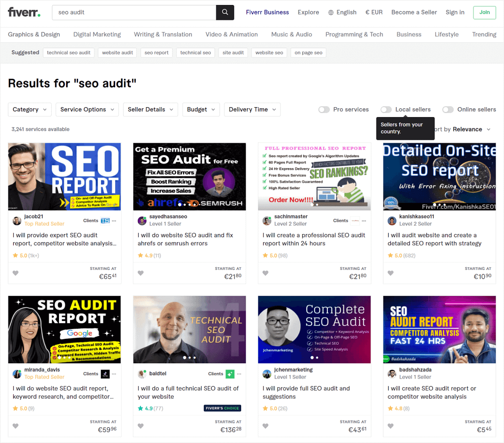The width and height of the screenshot is (504, 443).
Task: Select 'website seo' suggestion tag
Action: coord(269,53)
